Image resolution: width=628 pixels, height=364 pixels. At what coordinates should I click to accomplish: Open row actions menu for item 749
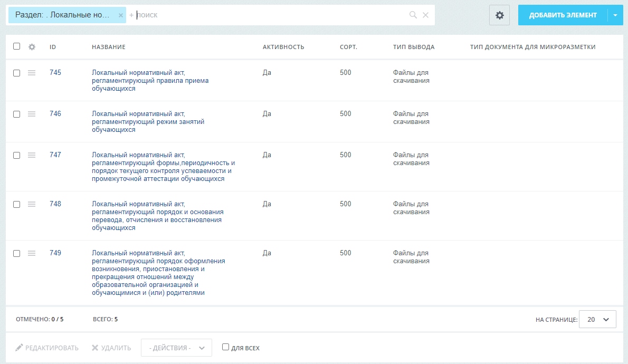pos(32,253)
